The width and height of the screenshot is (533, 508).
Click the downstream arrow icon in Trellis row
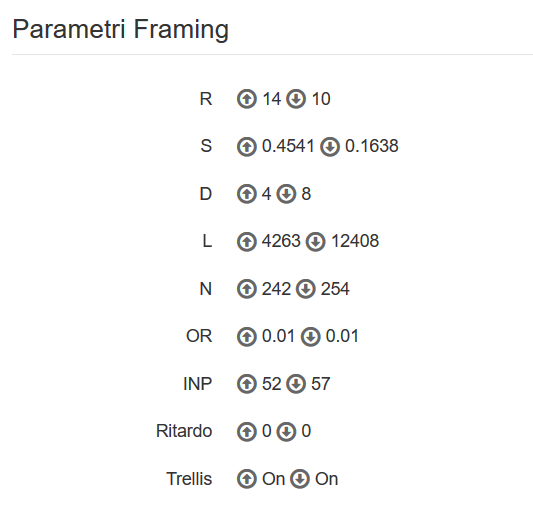[300, 479]
